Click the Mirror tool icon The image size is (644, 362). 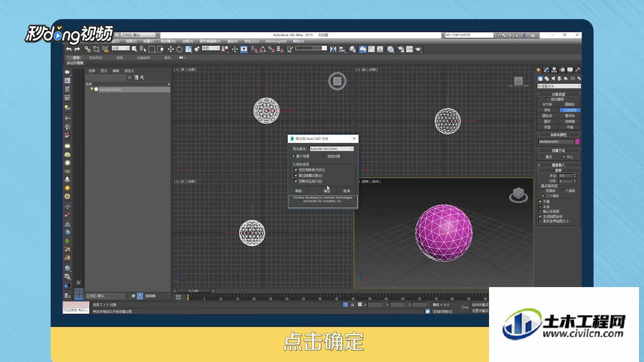(x=334, y=49)
